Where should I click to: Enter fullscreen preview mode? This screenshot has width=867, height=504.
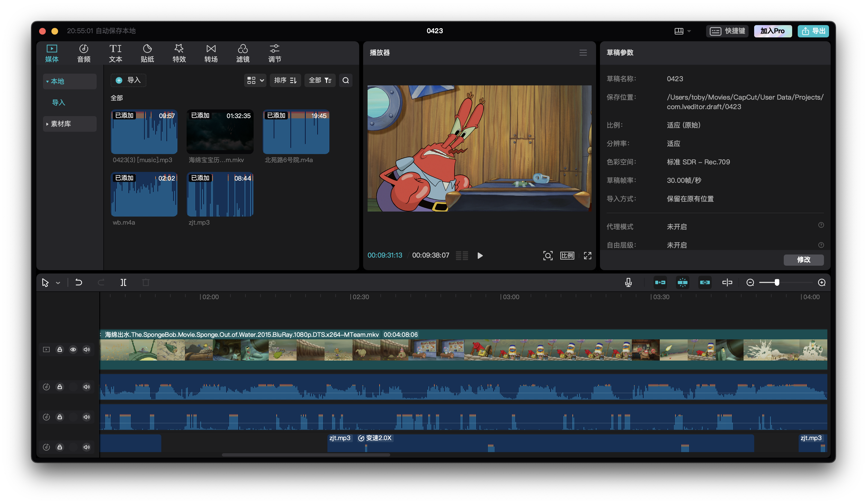(x=588, y=255)
